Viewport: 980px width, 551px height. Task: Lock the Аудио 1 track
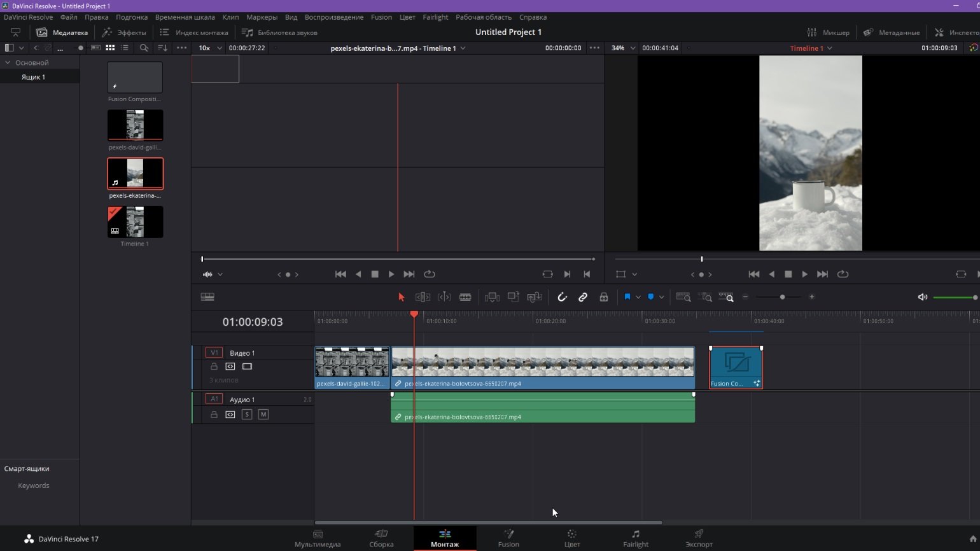pyautogui.click(x=214, y=415)
